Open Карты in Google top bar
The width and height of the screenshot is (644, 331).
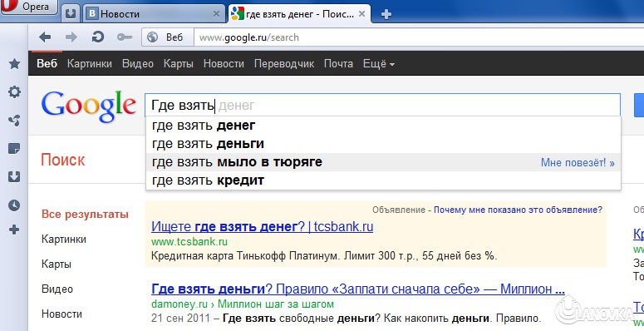pyautogui.click(x=179, y=64)
